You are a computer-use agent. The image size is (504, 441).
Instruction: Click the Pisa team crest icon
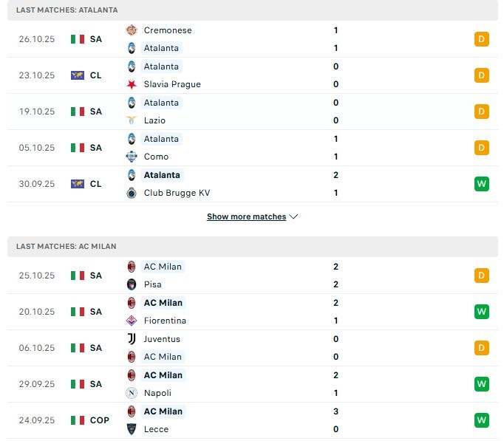[132, 284]
